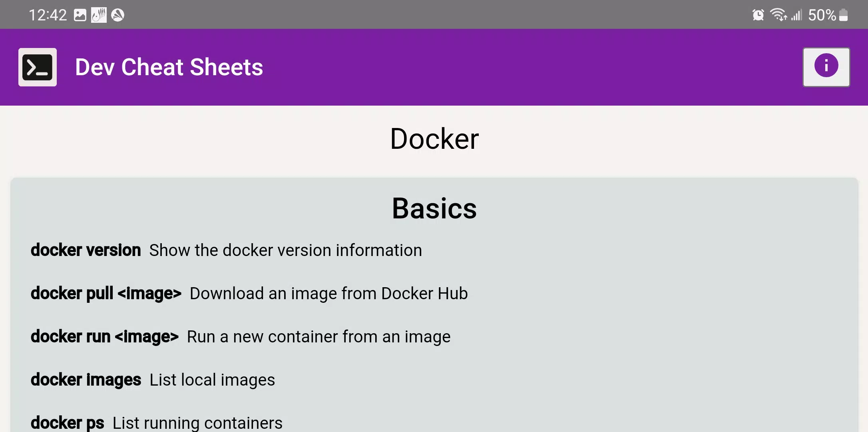This screenshot has height=432, width=868.
Task: Tap the terminal app logo icon
Action: coord(38,67)
